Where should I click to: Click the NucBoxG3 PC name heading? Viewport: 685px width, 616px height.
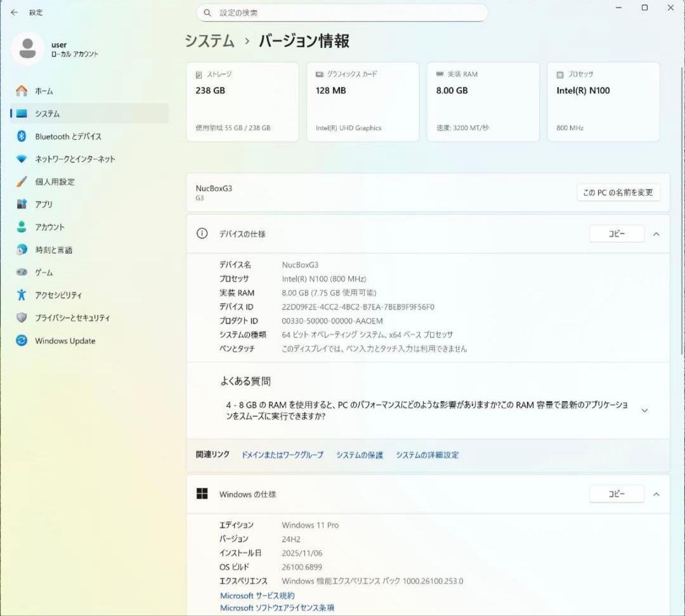[214, 188]
